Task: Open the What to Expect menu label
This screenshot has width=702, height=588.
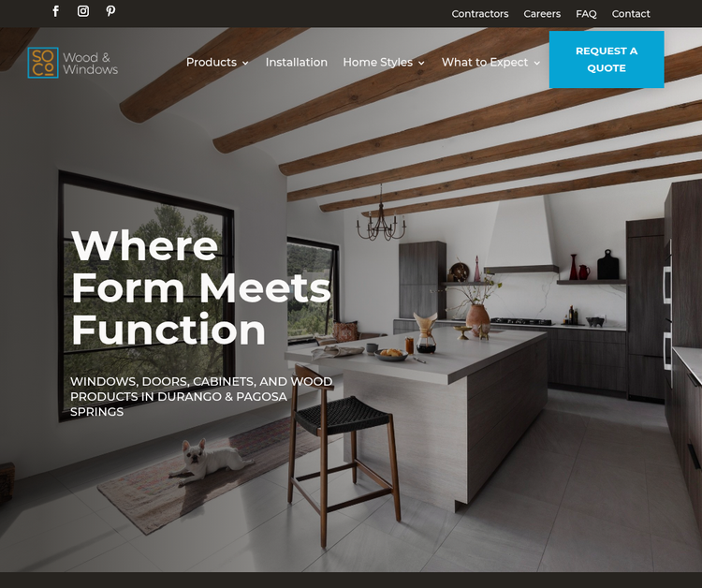Action: pos(485,62)
